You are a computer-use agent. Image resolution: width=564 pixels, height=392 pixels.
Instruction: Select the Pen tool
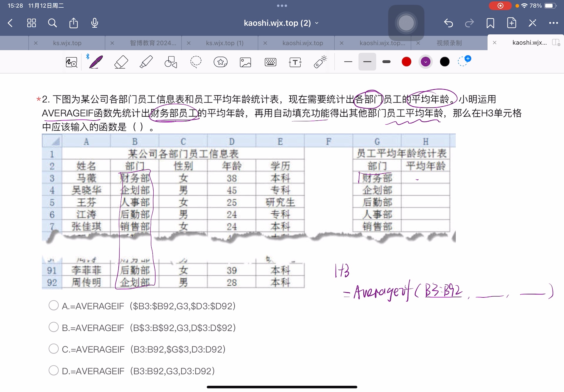[x=96, y=62]
